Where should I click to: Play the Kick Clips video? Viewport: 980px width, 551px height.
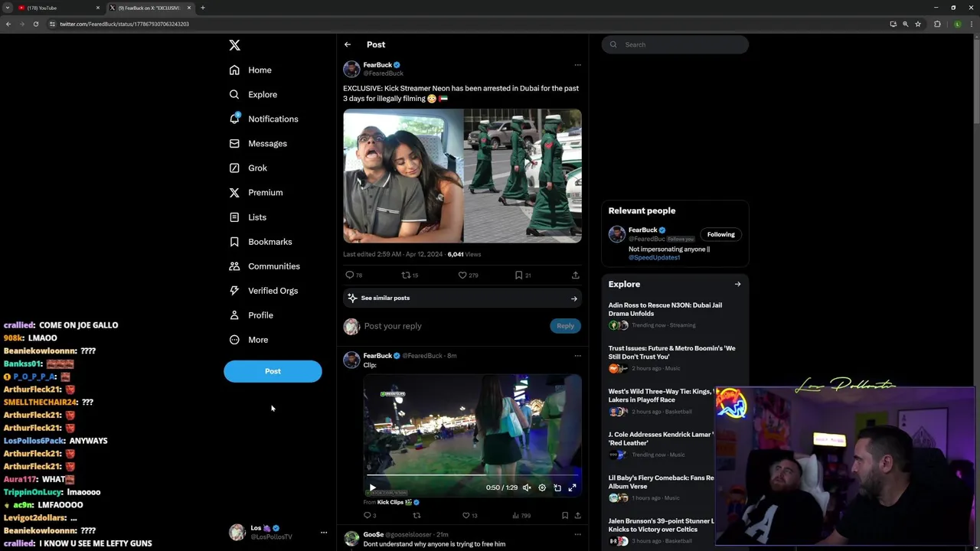tap(372, 487)
